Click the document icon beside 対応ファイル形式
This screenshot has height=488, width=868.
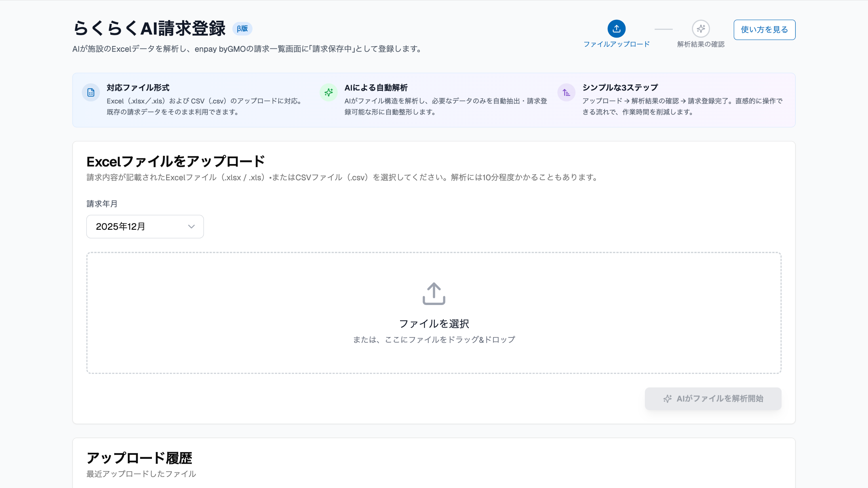coord(91,93)
